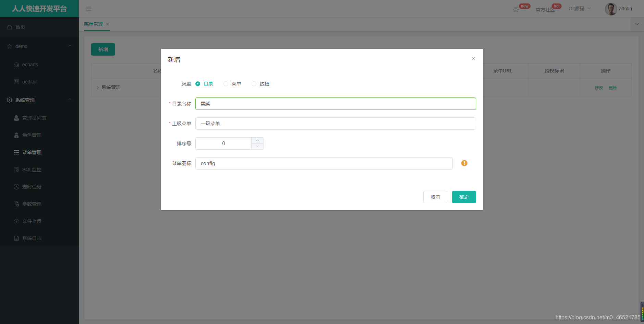Image resolution: width=644 pixels, height=324 pixels.
Task: Keep 目录 type selected by clicking it
Action: pyautogui.click(x=197, y=83)
